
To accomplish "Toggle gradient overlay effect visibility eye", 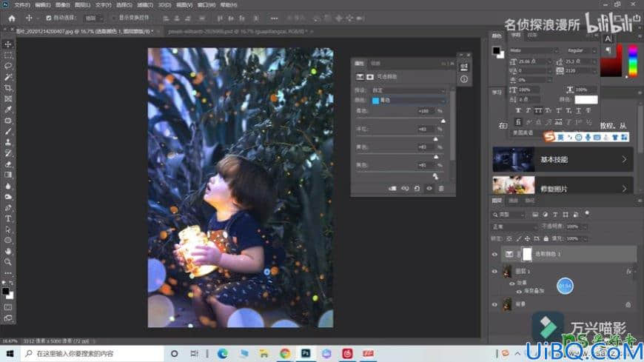I will [x=519, y=292].
